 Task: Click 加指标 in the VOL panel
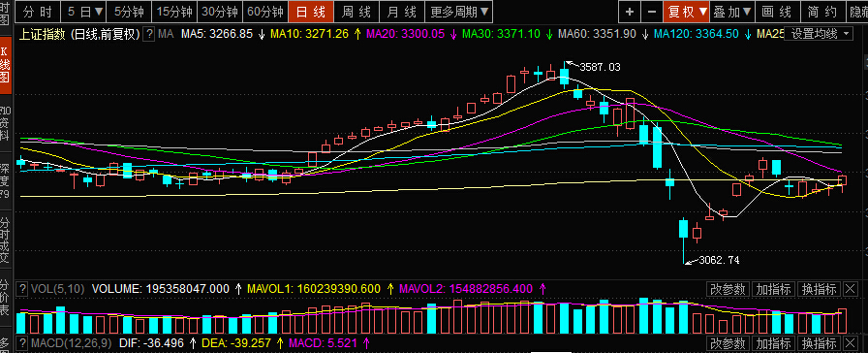(x=774, y=289)
